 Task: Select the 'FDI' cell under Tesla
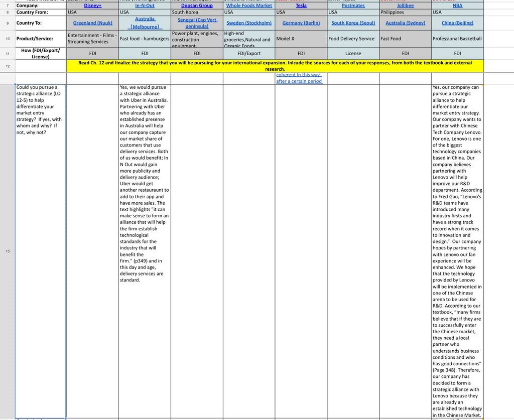pos(301,53)
